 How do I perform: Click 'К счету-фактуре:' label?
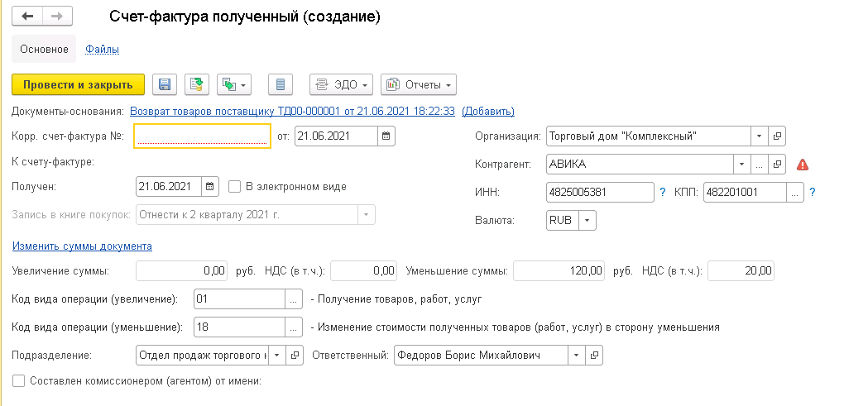tap(53, 162)
